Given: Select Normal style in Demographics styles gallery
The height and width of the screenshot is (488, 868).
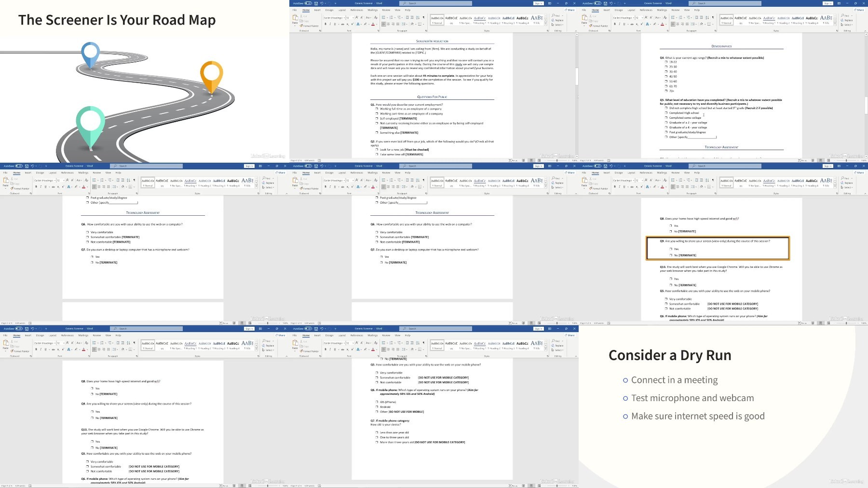Looking at the screenshot, I should click(726, 19).
